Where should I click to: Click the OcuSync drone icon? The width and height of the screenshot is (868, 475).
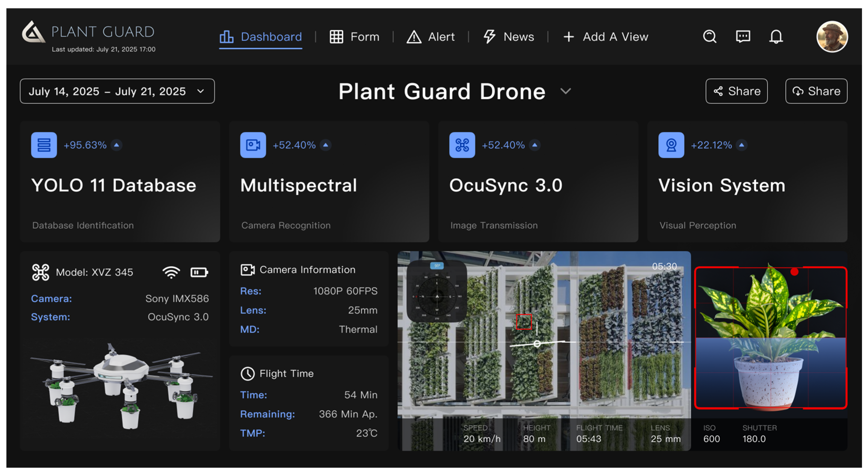462,145
